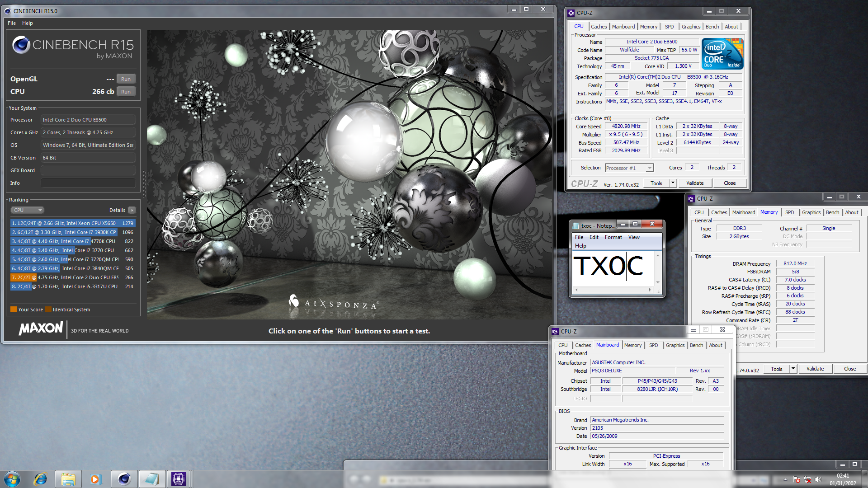The height and width of the screenshot is (488, 868).
Task: Switch to Bench tab in CPU-Z Processor window
Action: [x=712, y=27]
